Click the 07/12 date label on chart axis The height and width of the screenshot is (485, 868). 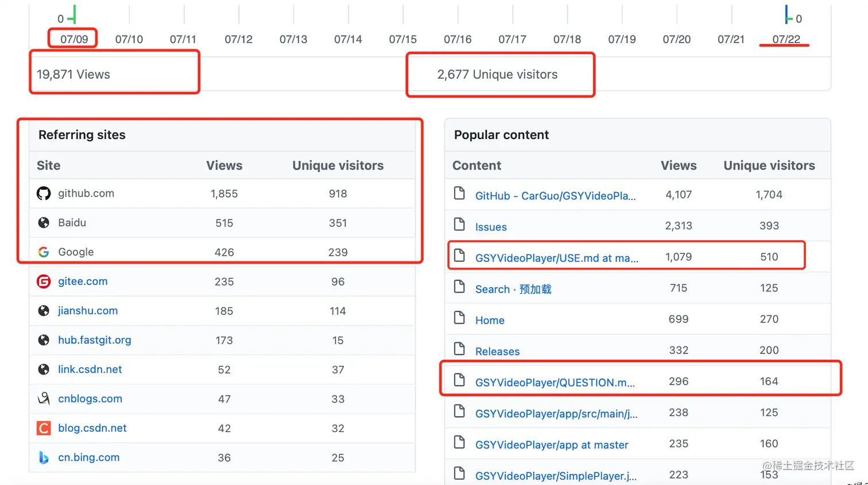point(238,39)
